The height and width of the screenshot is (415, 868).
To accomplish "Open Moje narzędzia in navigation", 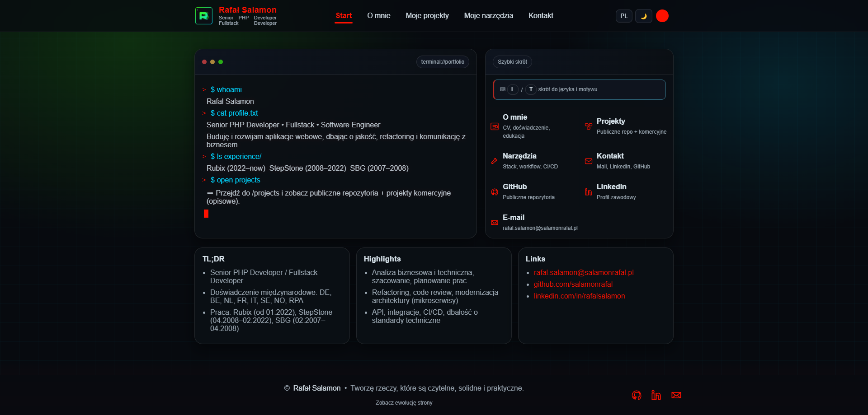I will [489, 16].
